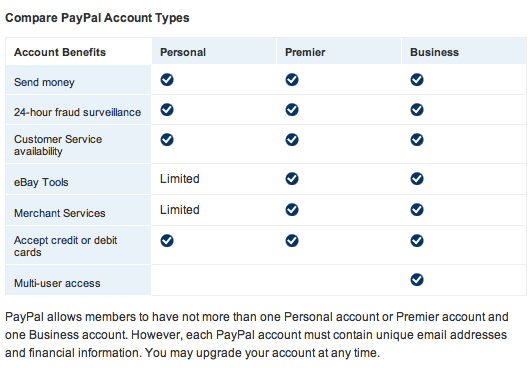The width and height of the screenshot is (528, 368).
Task: Click eBay Tools checkmark under Premier
Action: (292, 178)
